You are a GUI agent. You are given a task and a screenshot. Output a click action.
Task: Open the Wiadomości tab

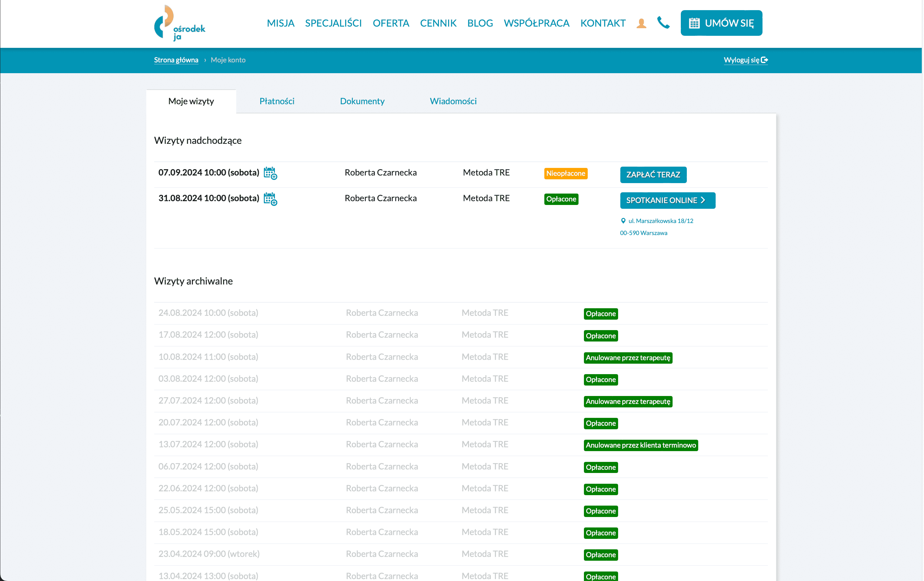point(453,101)
